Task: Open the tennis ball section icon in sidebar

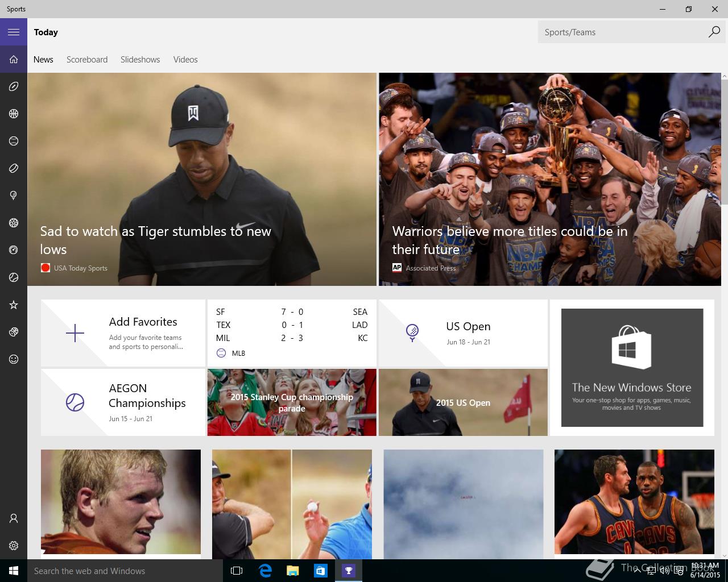Action: [14, 277]
